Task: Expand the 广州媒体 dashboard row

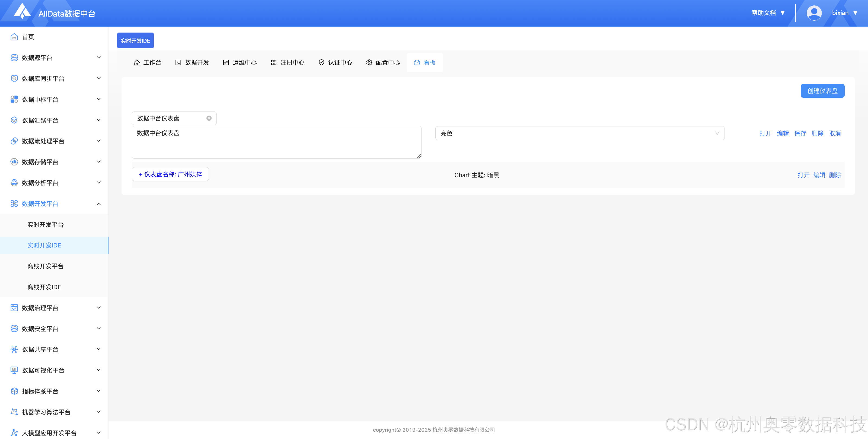Action: click(x=170, y=174)
